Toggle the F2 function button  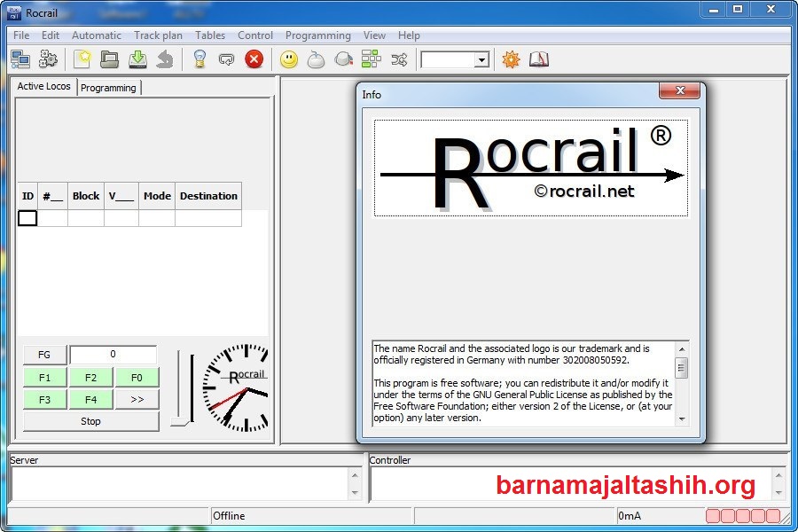click(90, 378)
